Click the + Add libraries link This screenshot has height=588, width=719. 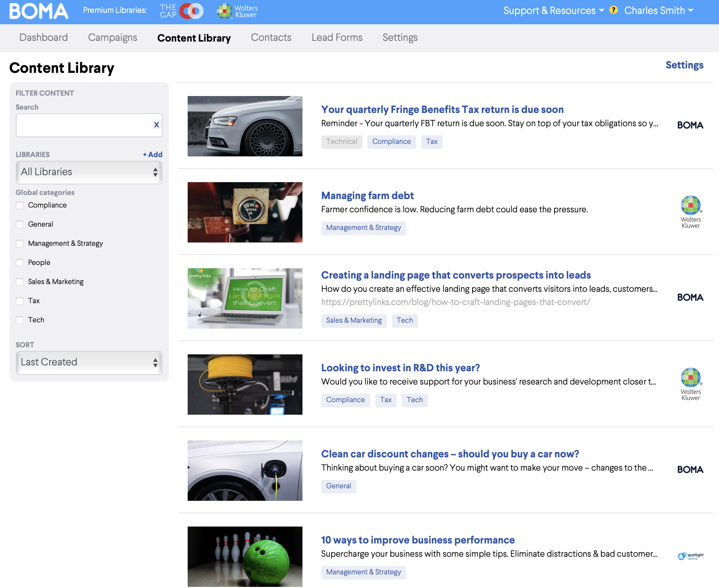[153, 155]
